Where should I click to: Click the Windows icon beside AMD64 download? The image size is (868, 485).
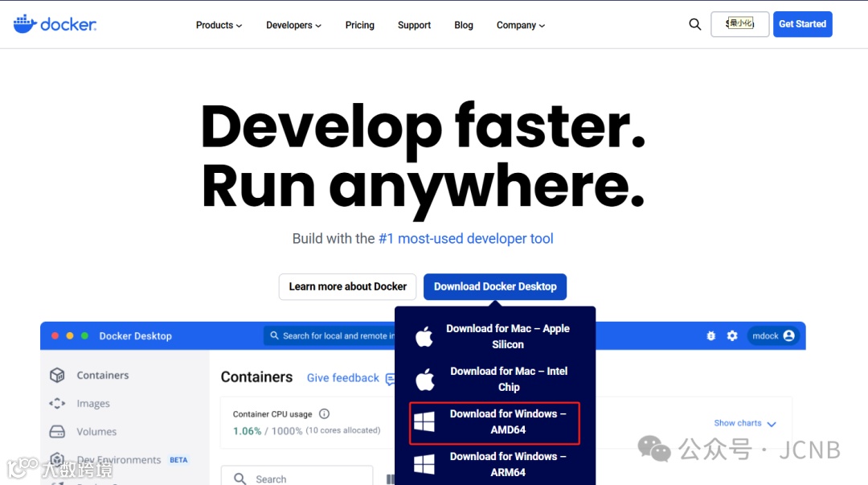pyautogui.click(x=424, y=421)
